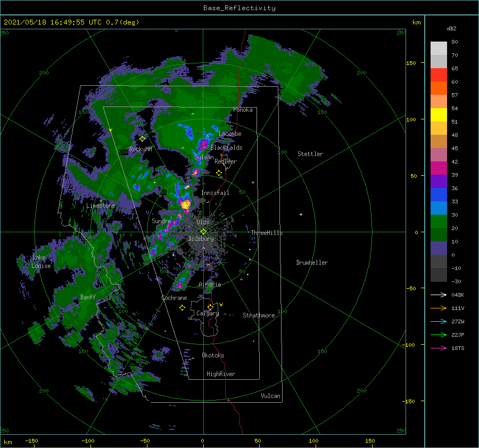This screenshot has width=479, height=448.
Task: Click the 18TS legend text
Action: 458,348
